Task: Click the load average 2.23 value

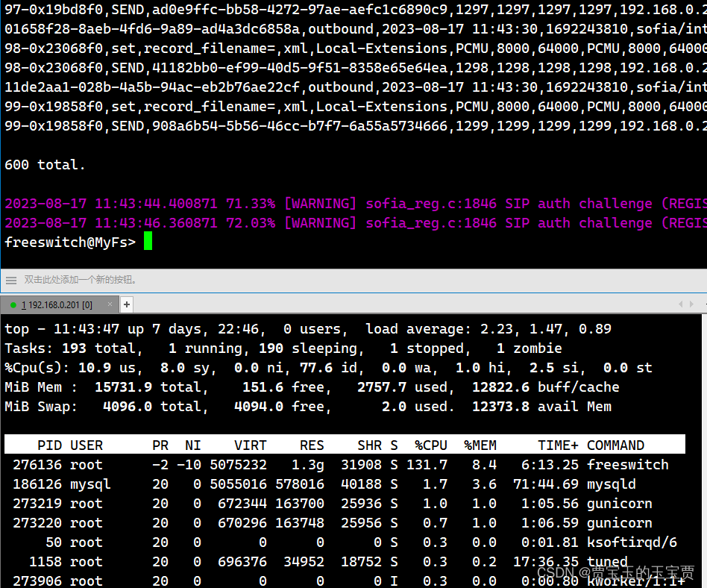Action: 497,329
